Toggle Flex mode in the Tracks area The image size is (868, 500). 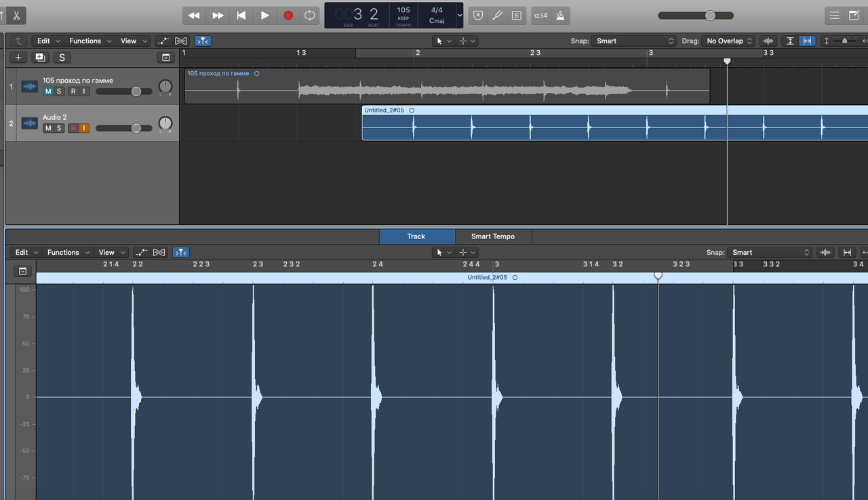point(180,41)
